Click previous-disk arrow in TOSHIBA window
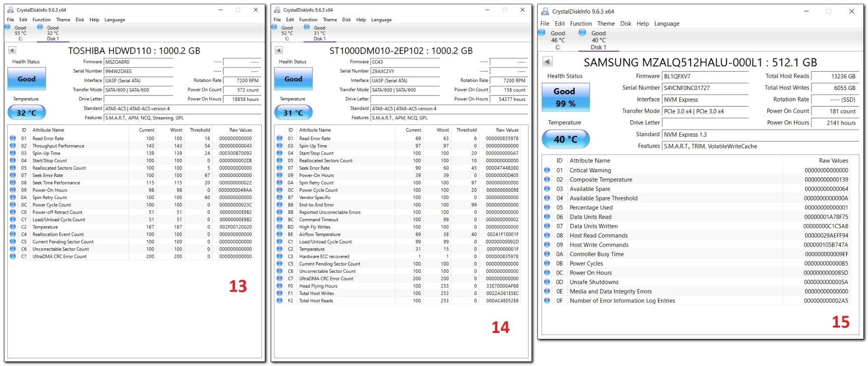Image resolution: width=868 pixels, height=366 pixels. click(13, 50)
